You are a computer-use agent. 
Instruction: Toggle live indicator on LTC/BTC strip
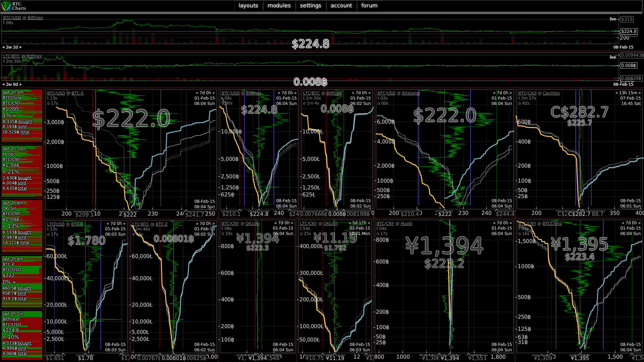pos(613,57)
